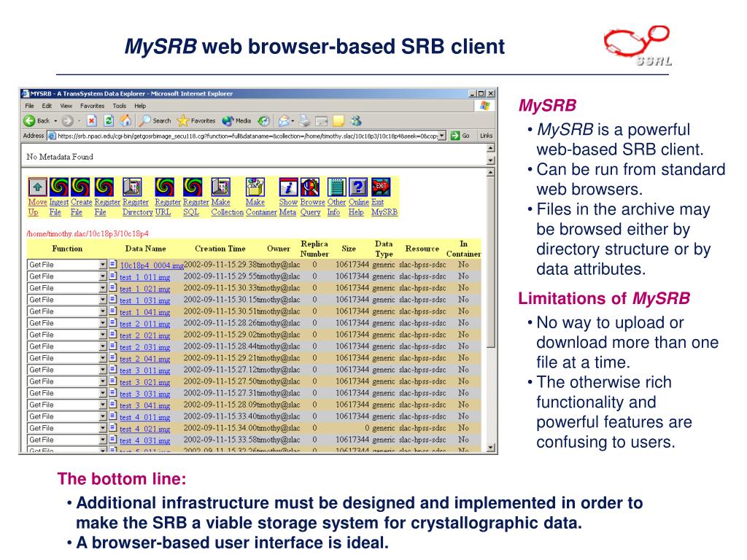This screenshot has width=747, height=560.
Task: Click the 'Creation Time' column header
Action: click(220, 249)
